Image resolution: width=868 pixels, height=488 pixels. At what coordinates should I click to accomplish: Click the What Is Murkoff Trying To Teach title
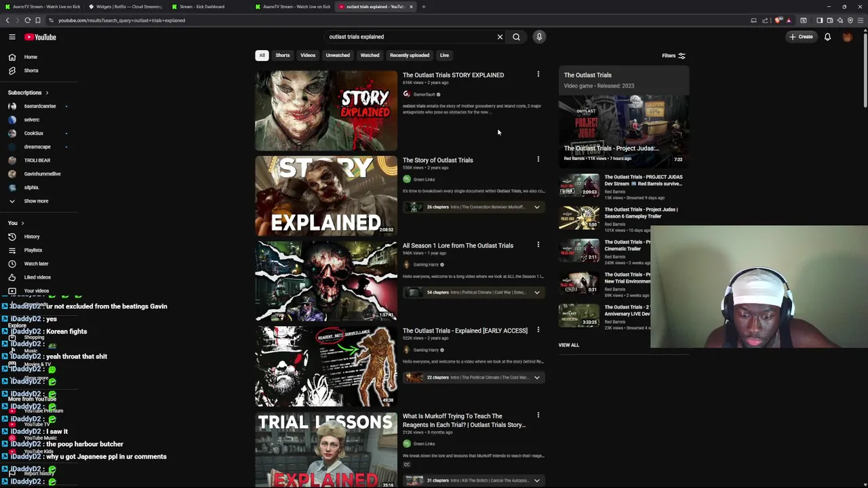tap(464, 420)
